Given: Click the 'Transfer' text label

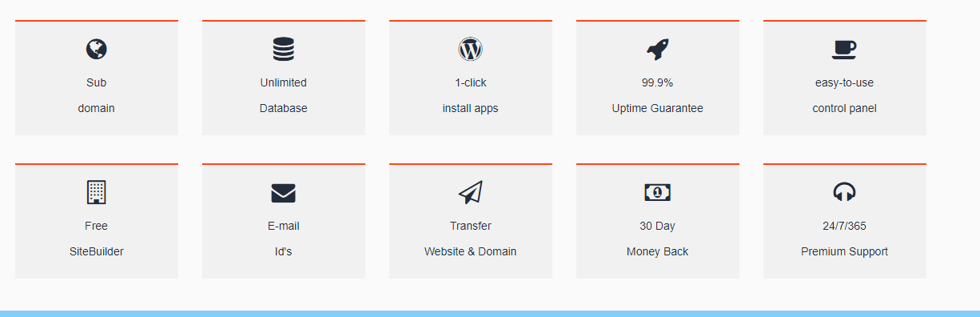Looking at the screenshot, I should pyautogui.click(x=471, y=226).
